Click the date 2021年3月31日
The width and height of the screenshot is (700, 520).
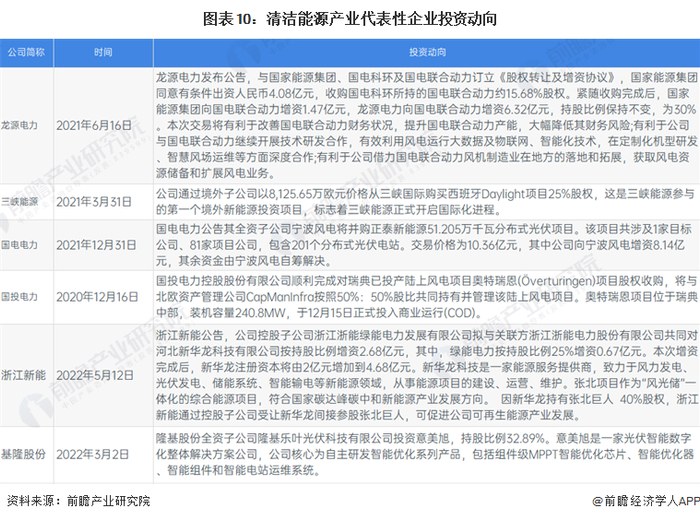click(x=94, y=202)
